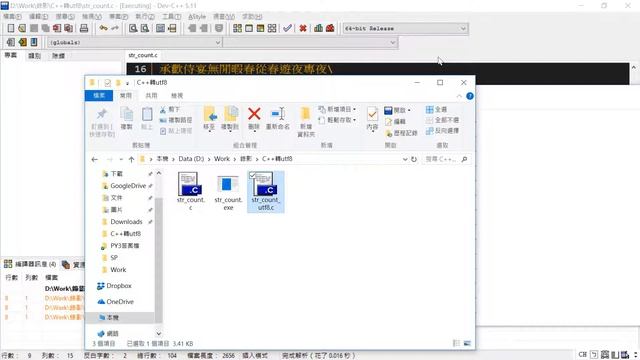Click Work in Explorer address breadcrumb

pyautogui.click(x=222, y=159)
